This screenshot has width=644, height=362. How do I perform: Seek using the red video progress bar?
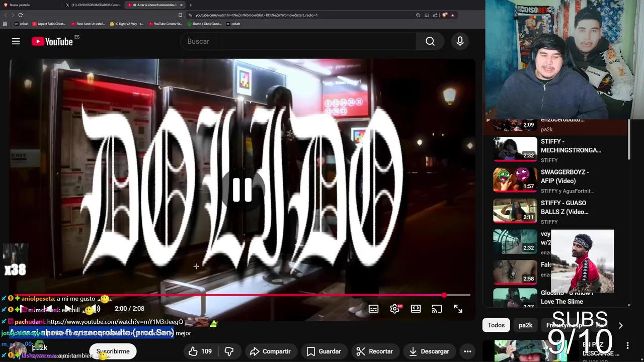(x=242, y=295)
